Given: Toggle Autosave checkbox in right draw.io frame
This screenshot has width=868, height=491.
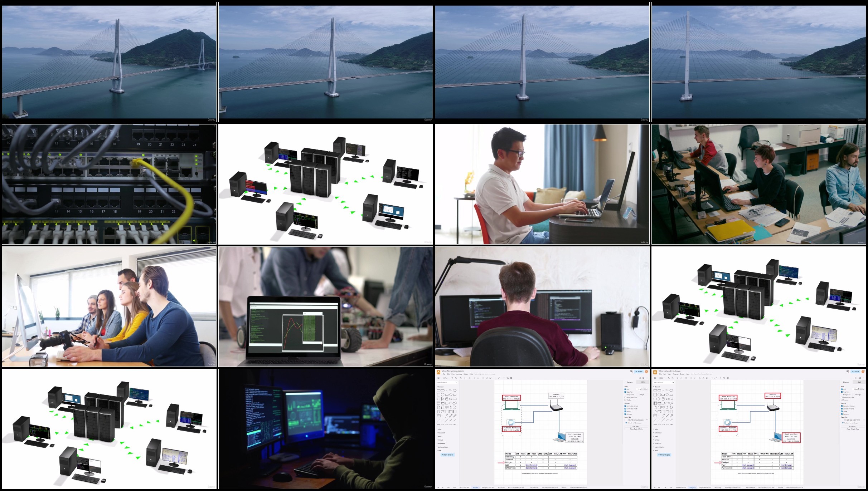Looking at the screenshot, I should tap(842, 414).
